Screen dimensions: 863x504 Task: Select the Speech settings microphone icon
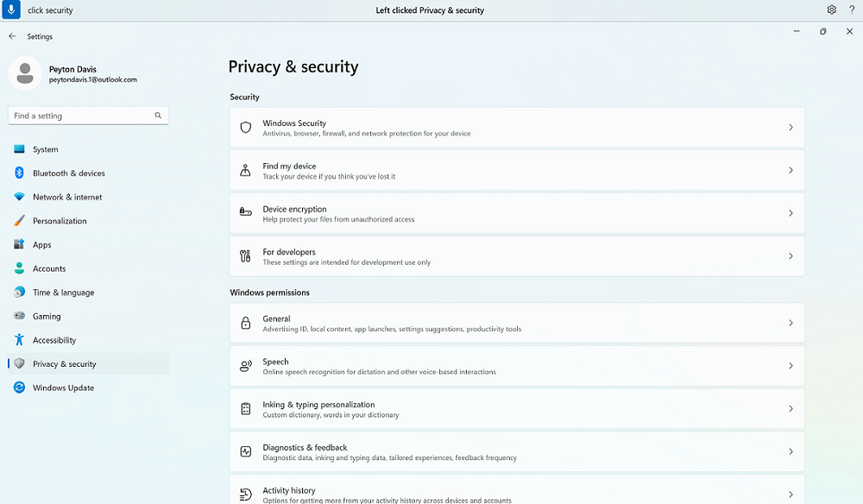click(x=246, y=365)
